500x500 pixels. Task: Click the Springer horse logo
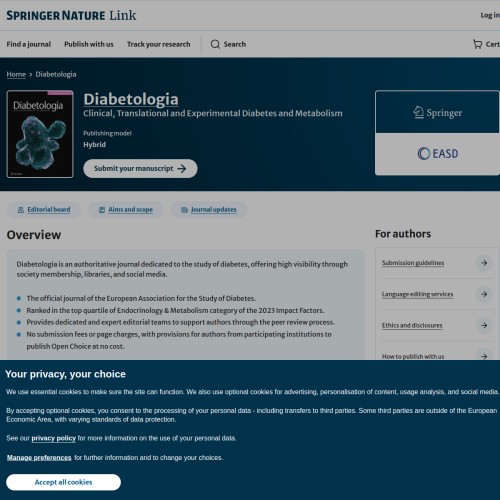pyautogui.click(x=437, y=113)
